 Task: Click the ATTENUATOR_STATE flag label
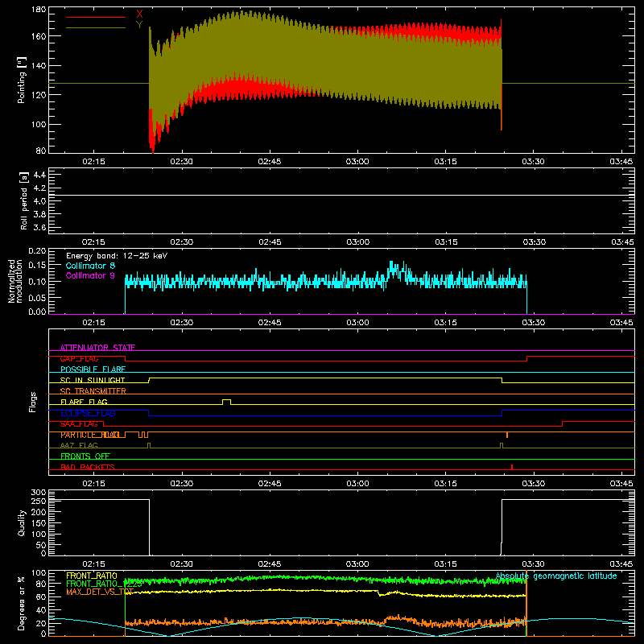pos(97,348)
